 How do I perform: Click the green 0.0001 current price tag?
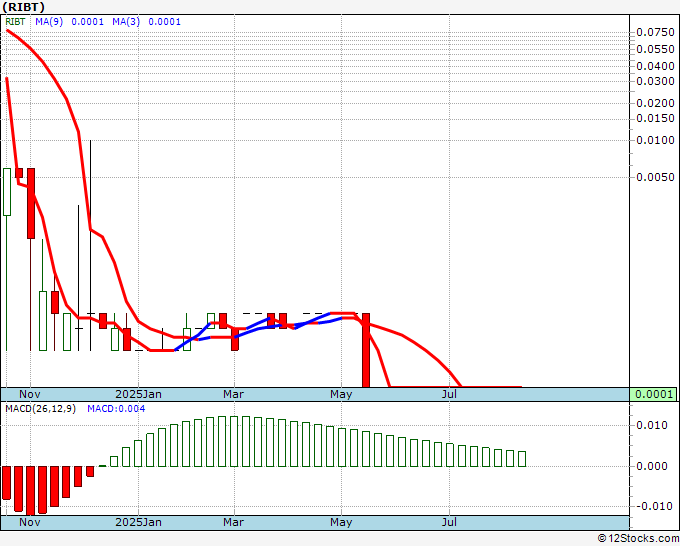pyautogui.click(x=653, y=394)
